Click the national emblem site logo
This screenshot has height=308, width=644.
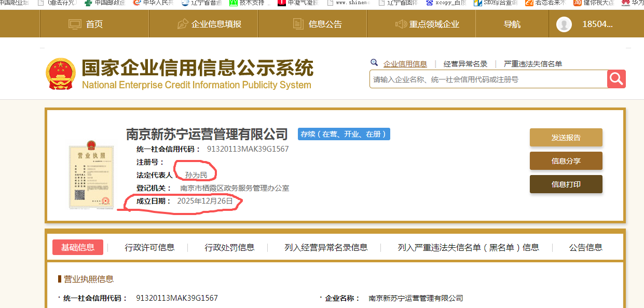(61, 74)
